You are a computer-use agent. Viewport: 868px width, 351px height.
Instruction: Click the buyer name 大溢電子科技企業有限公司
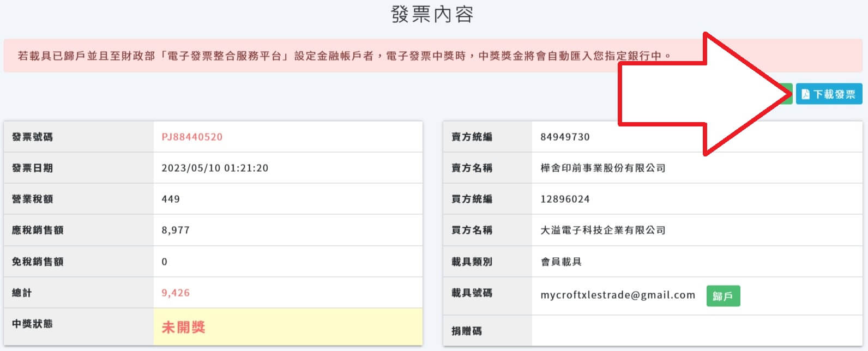[x=603, y=230]
